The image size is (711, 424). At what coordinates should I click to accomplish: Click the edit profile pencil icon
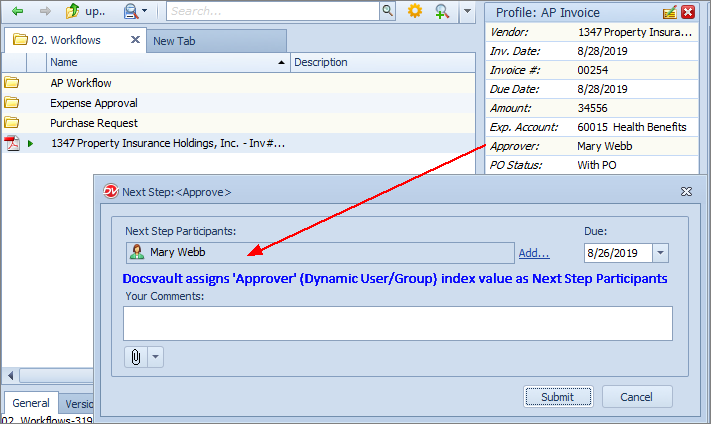(670, 12)
